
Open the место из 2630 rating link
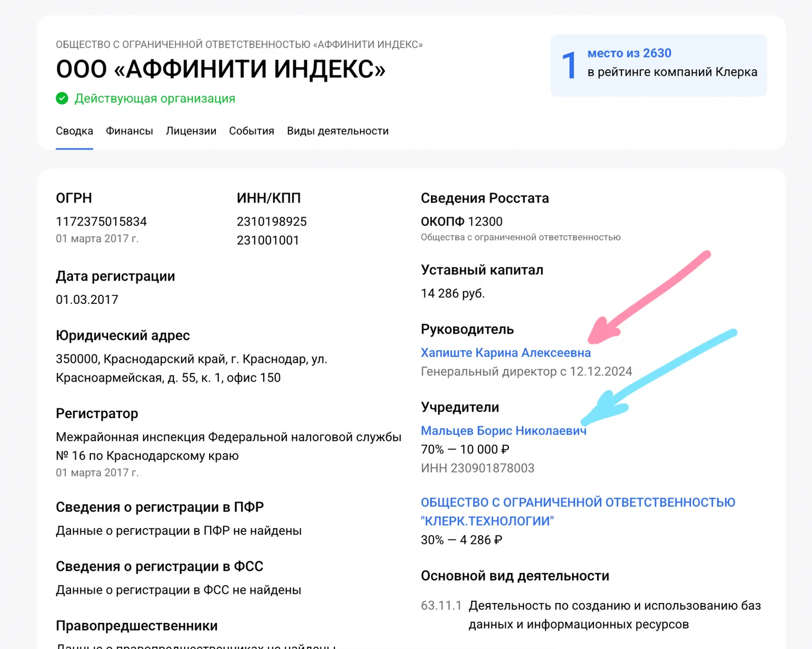click(630, 53)
